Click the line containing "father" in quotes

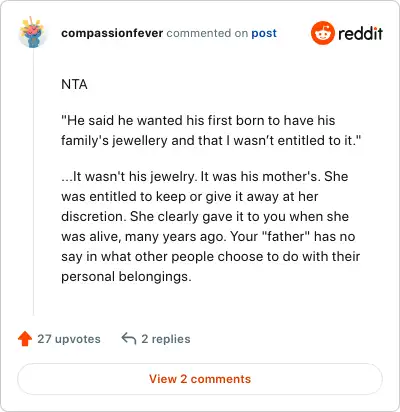pos(208,236)
